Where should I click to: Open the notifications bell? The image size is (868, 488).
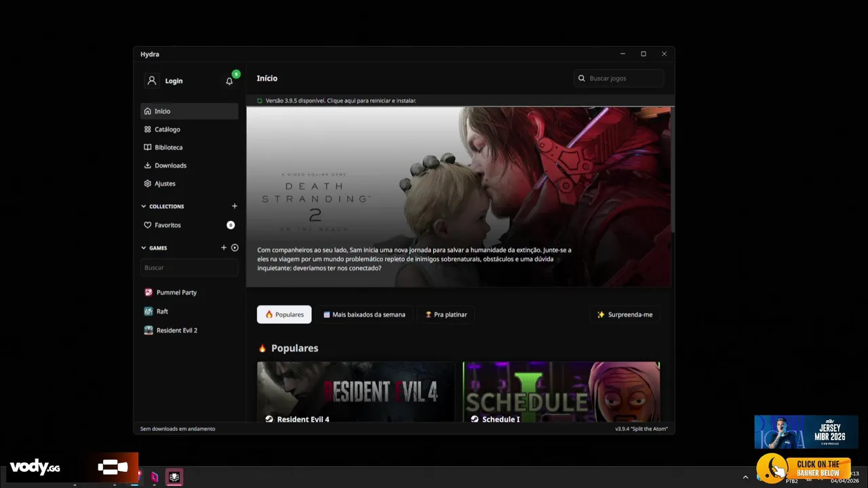coord(229,81)
